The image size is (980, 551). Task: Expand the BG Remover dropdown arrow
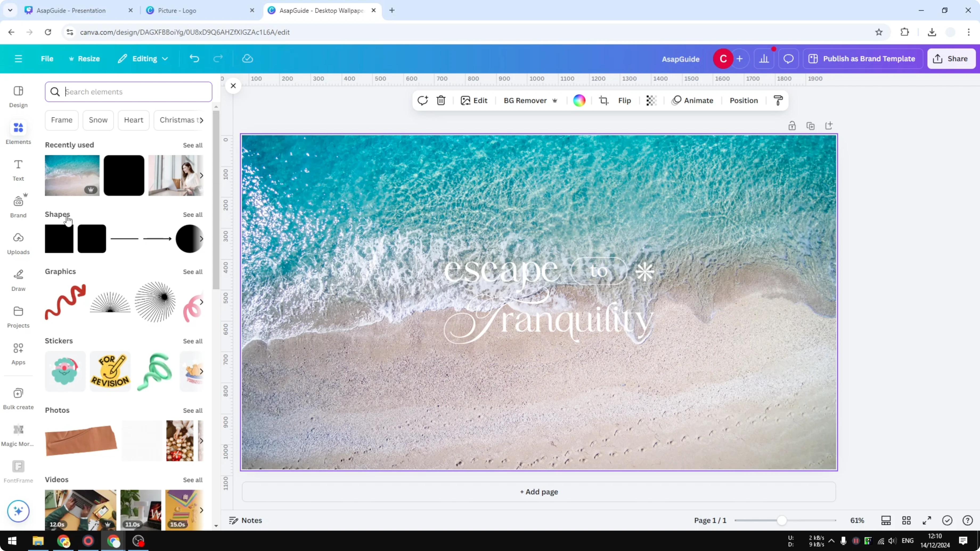(555, 100)
